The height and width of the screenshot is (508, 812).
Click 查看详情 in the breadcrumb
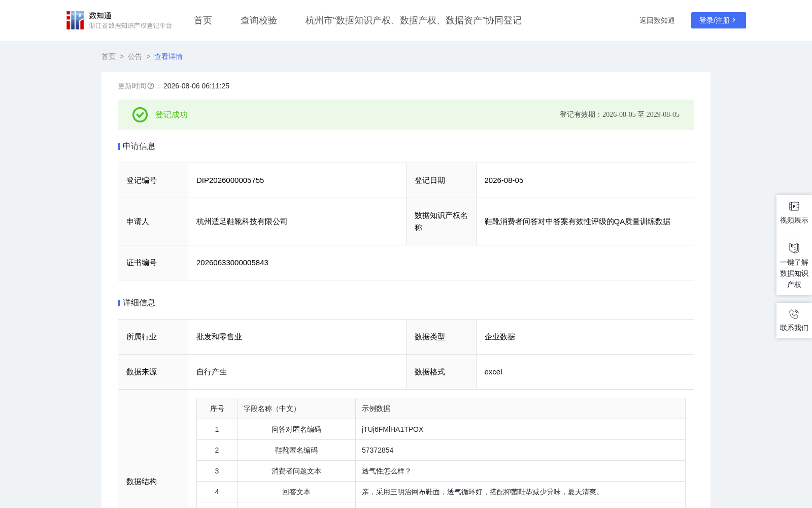click(168, 56)
